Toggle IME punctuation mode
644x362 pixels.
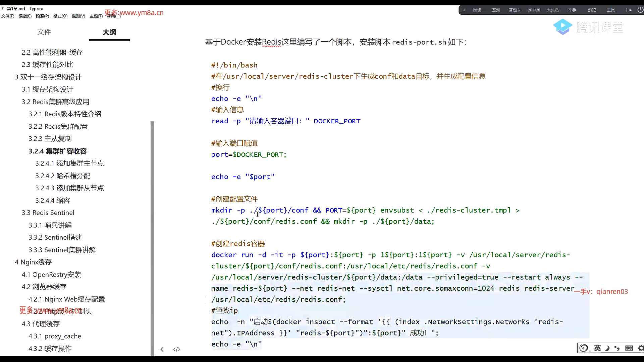click(x=617, y=348)
